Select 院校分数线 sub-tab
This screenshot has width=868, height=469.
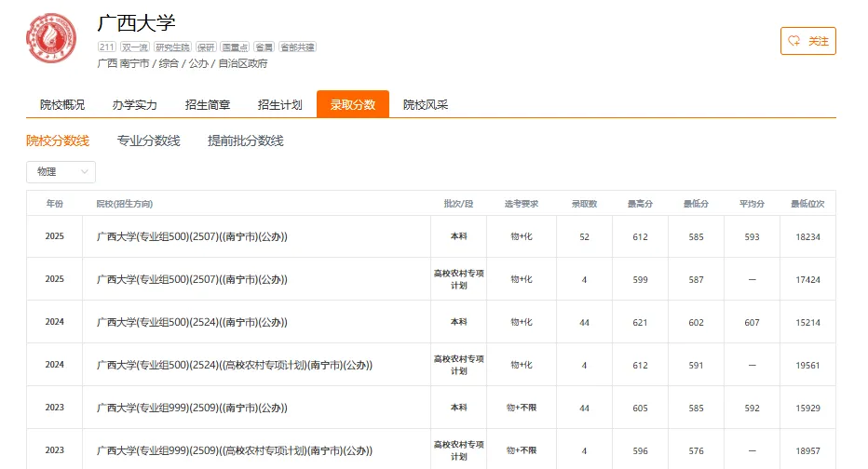(58, 141)
